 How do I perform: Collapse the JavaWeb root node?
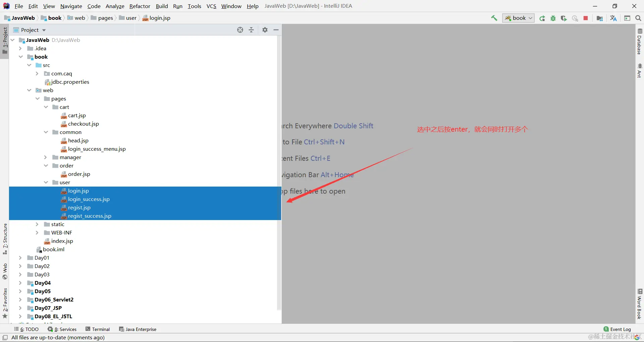13,40
